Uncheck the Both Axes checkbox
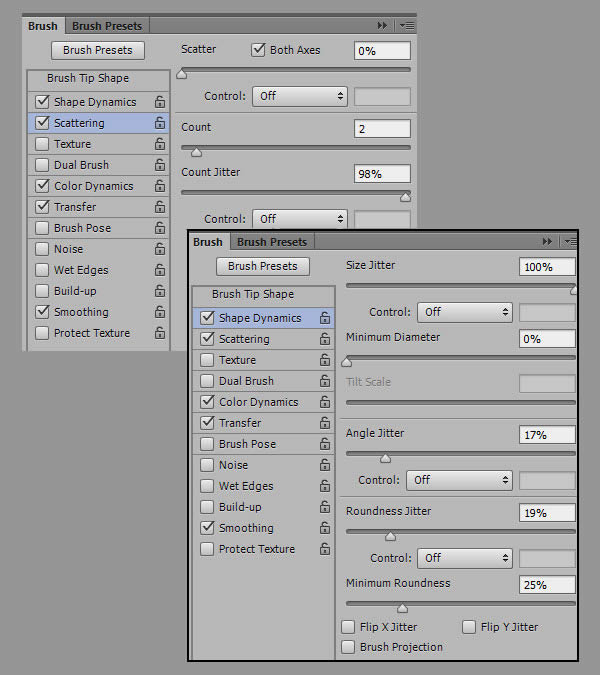Screen dimensions: 600x675 click(258, 50)
